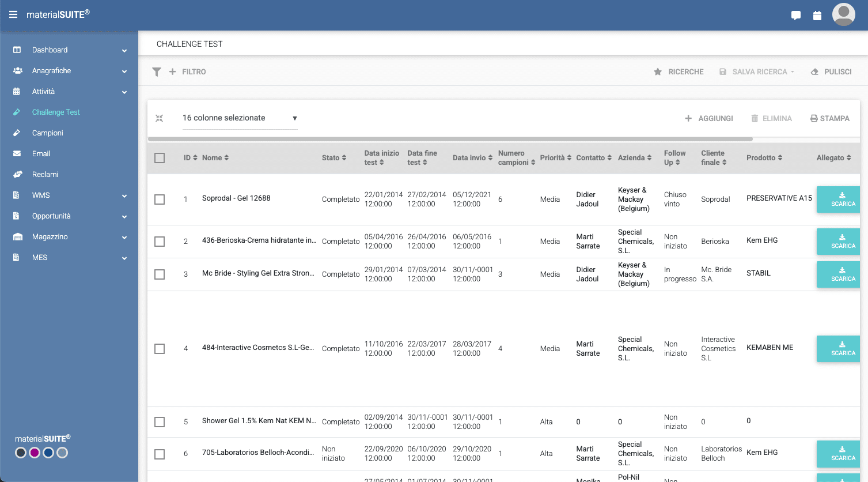
Task: Open the calendar icon in the header
Action: tap(817, 16)
